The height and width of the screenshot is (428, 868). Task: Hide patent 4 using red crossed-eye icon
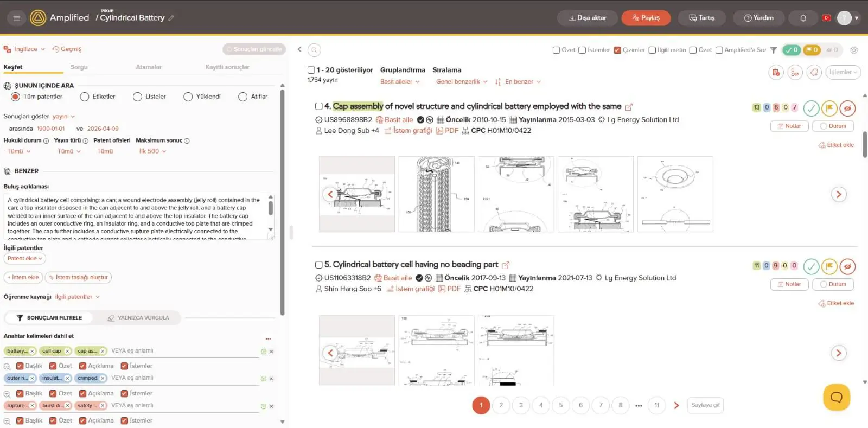847,108
